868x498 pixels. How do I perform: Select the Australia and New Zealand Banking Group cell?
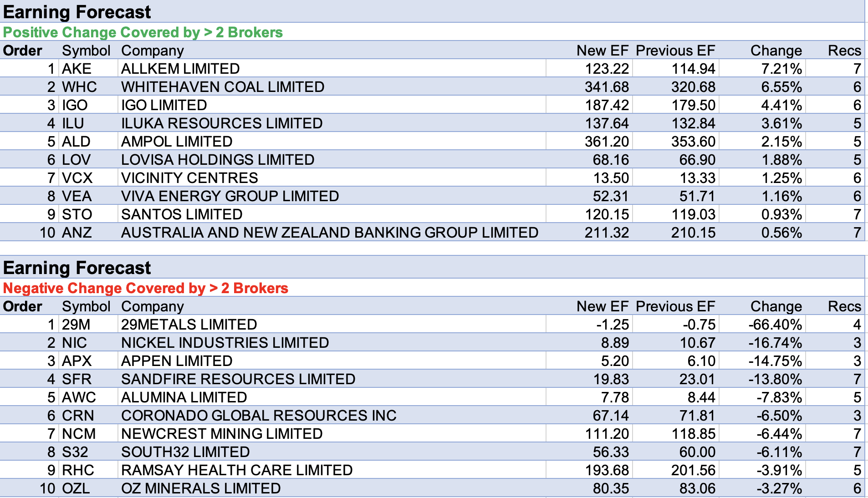329,233
